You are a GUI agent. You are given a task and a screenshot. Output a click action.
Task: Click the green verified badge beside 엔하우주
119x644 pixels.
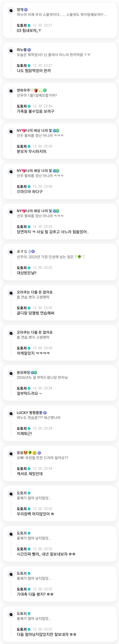click(x=45, y=90)
